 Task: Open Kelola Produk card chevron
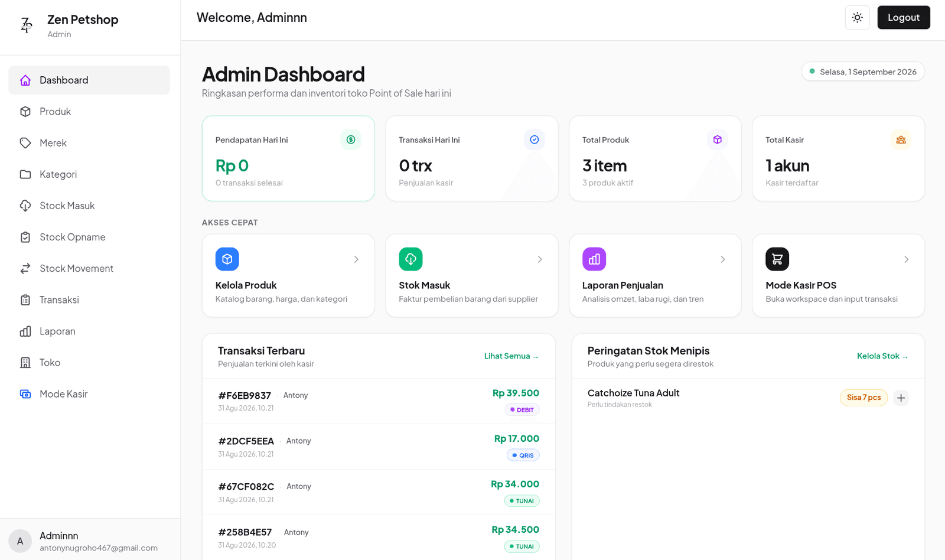coord(356,259)
